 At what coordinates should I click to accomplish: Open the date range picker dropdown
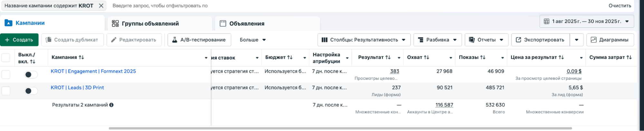(586, 21)
